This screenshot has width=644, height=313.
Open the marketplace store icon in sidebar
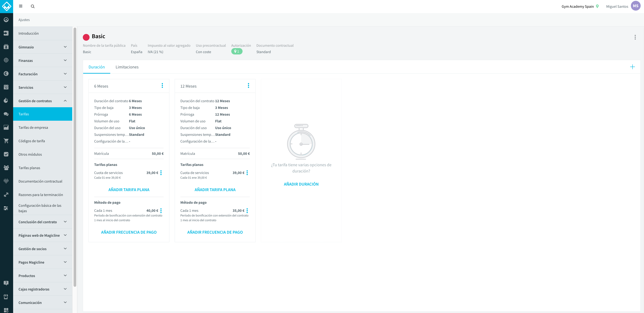coord(6,297)
